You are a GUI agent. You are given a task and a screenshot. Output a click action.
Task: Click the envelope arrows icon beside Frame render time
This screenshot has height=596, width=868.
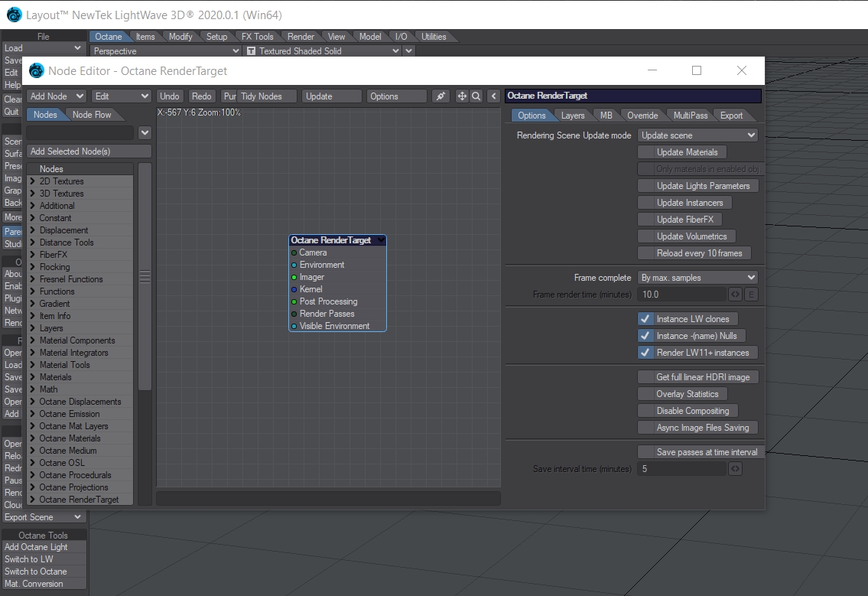pyautogui.click(x=735, y=295)
